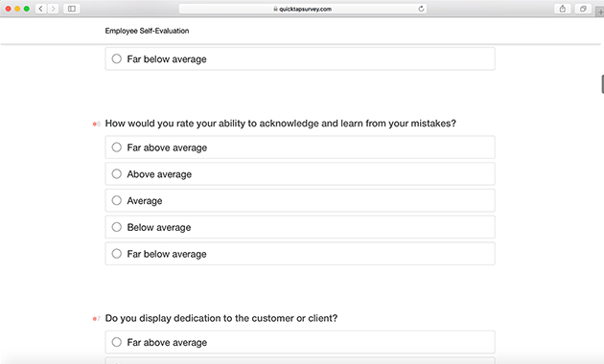Click the quicktapsurvey.com address bar
This screenshot has height=364, width=604.
pos(302,9)
